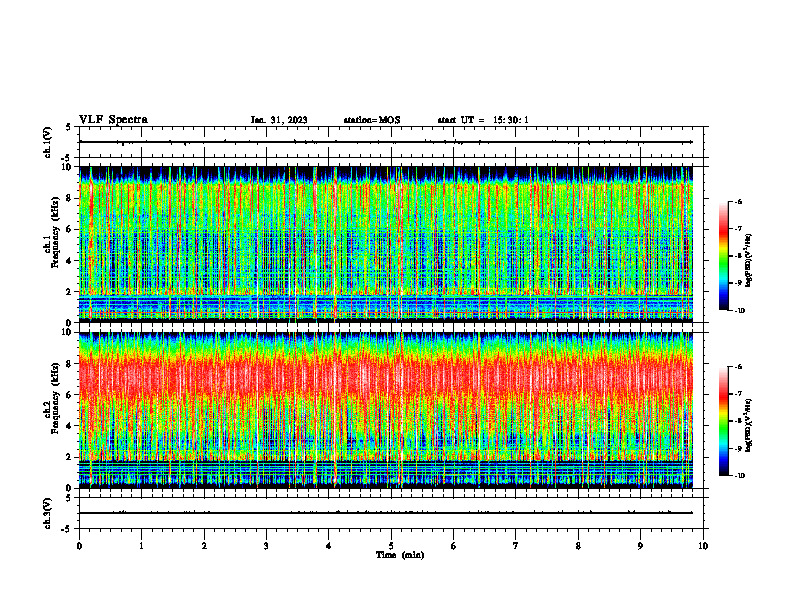Click the "ch.1(V)" axis label

[47, 142]
